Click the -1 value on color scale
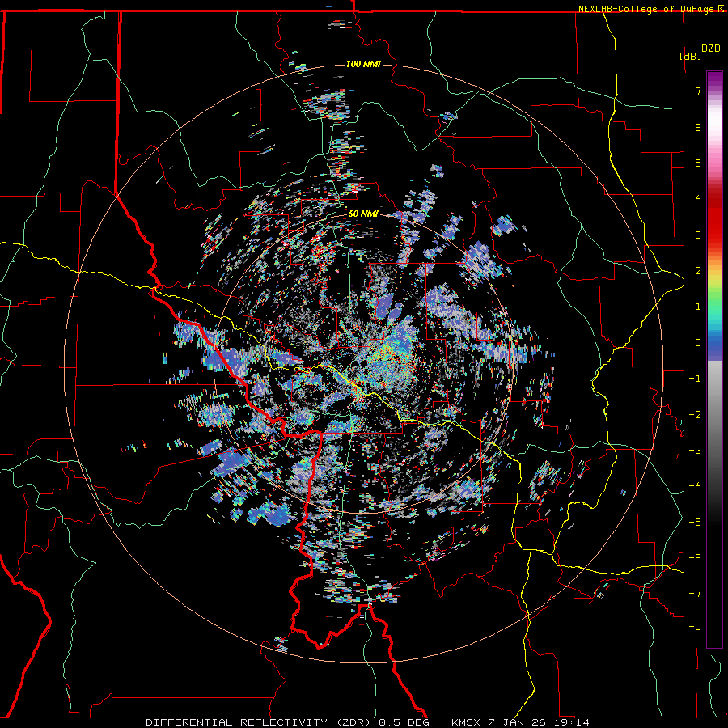 [x=695, y=379]
